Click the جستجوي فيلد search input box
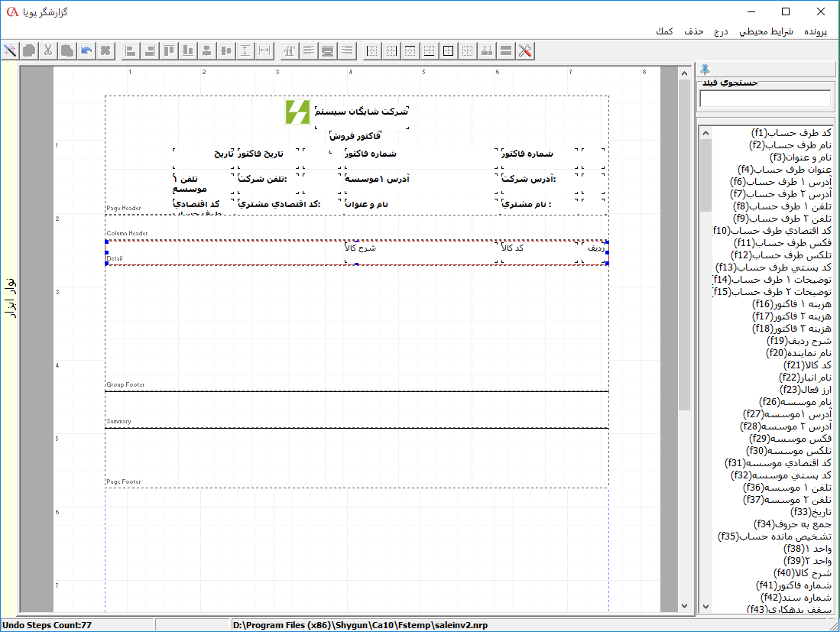Screen dimensions: 840x632 [764, 98]
